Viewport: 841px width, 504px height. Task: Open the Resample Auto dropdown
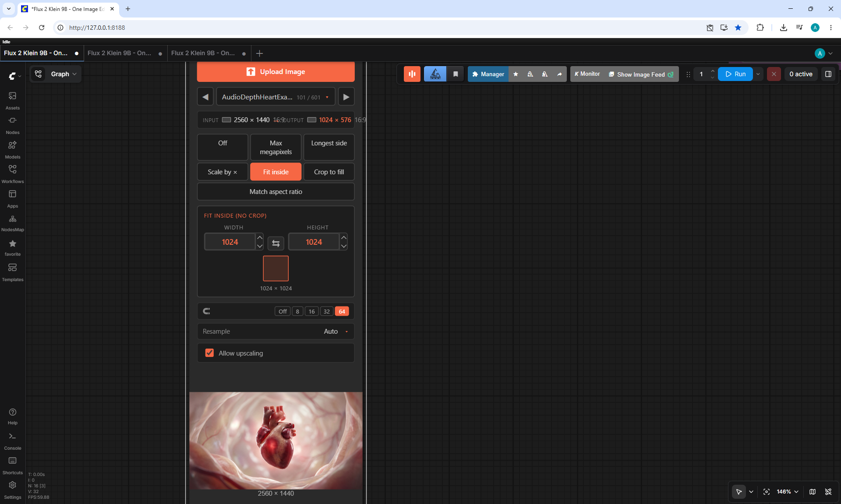(276, 331)
